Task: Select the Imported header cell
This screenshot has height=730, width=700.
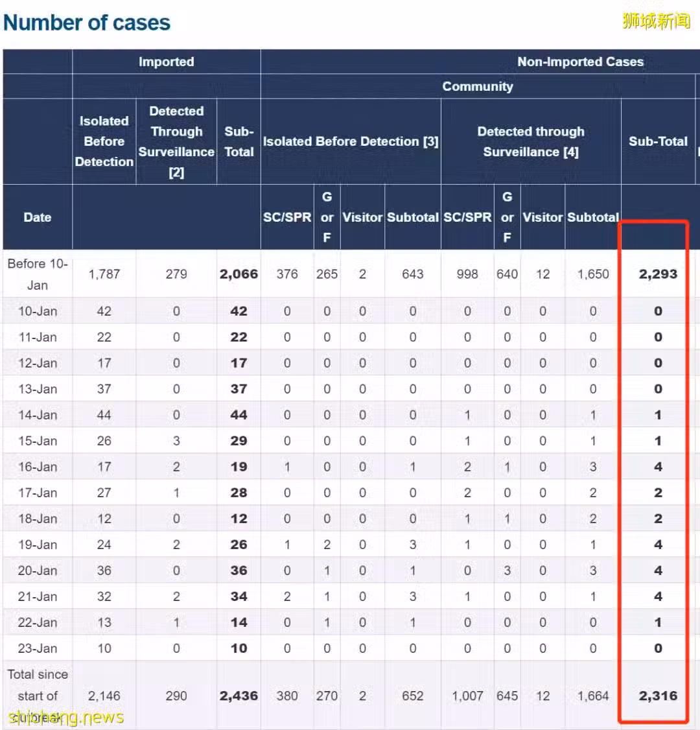Action: [166, 62]
